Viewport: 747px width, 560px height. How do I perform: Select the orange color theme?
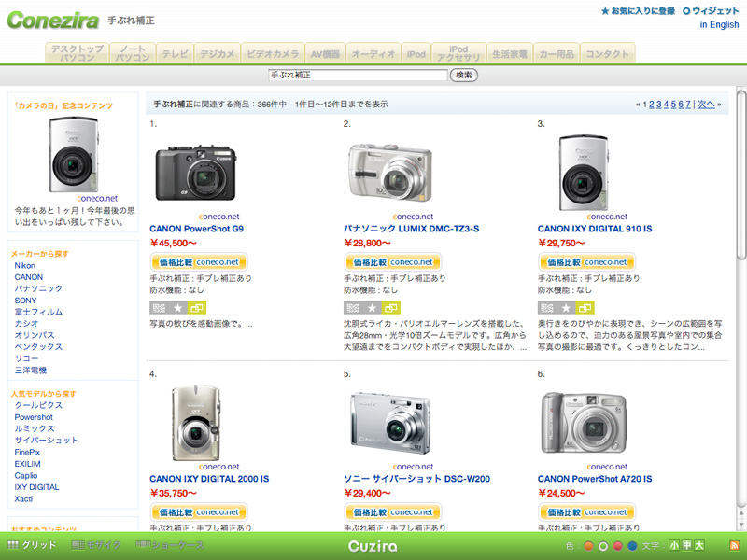pos(588,546)
